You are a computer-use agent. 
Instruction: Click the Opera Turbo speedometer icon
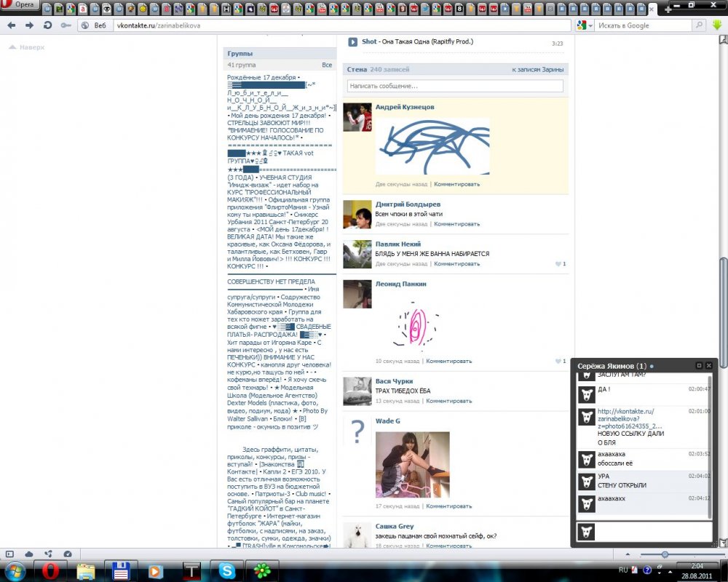(67, 554)
